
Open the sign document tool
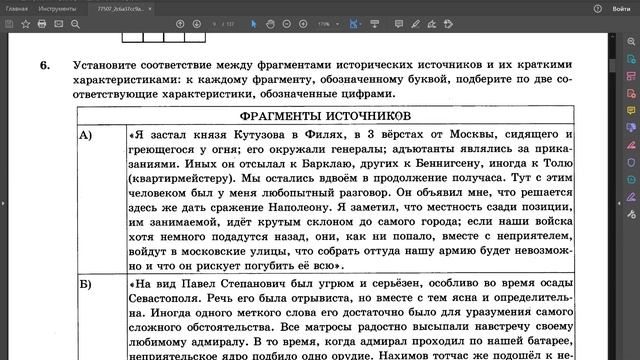coord(432,24)
